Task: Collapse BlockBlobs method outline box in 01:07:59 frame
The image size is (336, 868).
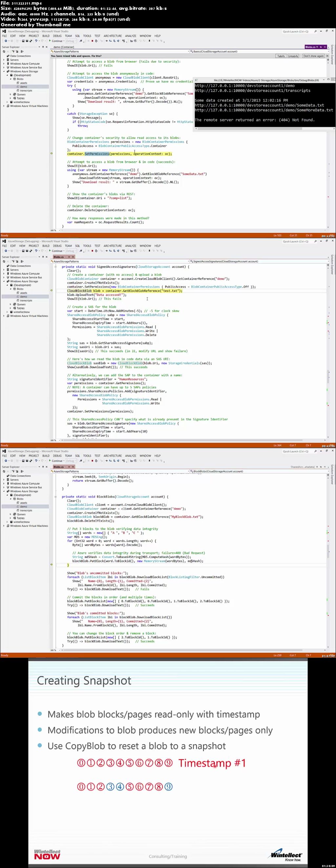Action: pos(55,496)
